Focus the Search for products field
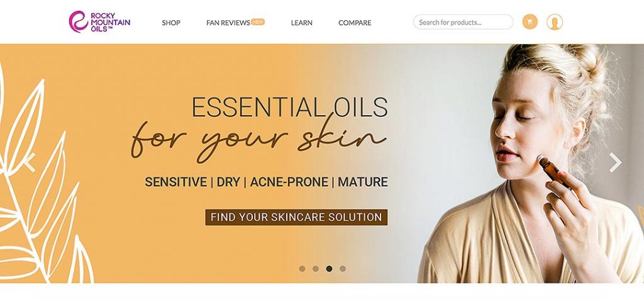The height and width of the screenshot is (299, 644). tap(463, 22)
